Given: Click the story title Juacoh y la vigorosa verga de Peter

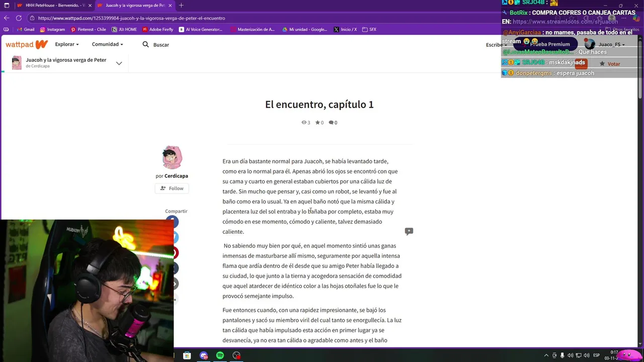Looking at the screenshot, I should tap(66, 60).
